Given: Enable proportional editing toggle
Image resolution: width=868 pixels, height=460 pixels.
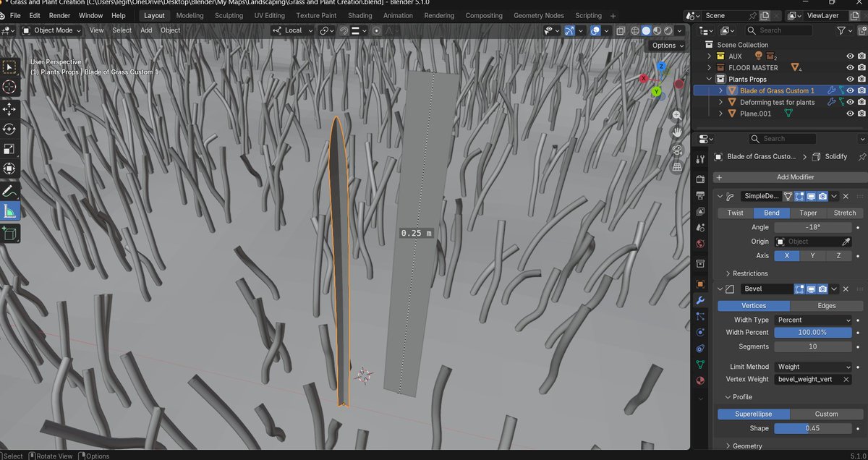Looking at the screenshot, I should click(x=377, y=30).
